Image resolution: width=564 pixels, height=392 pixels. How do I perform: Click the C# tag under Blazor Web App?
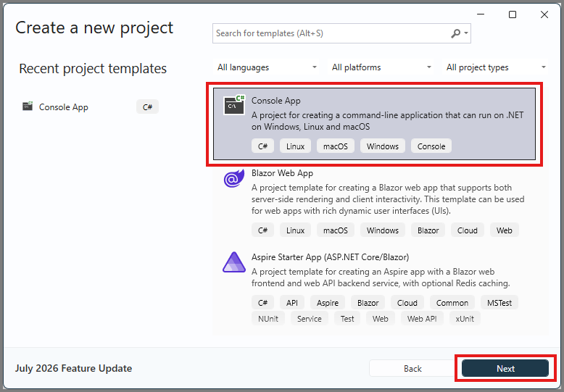(x=262, y=230)
